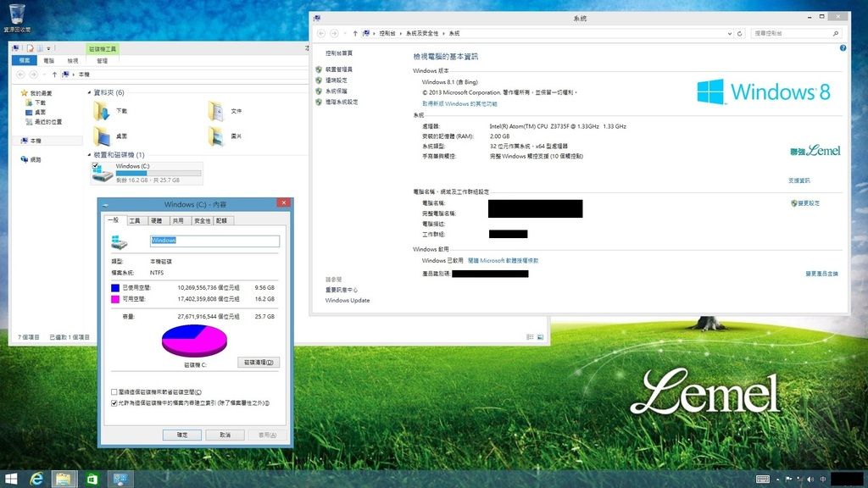The image size is (868, 488).
Task: Open the Manage tab under Drive Tools
Action: [103, 60]
